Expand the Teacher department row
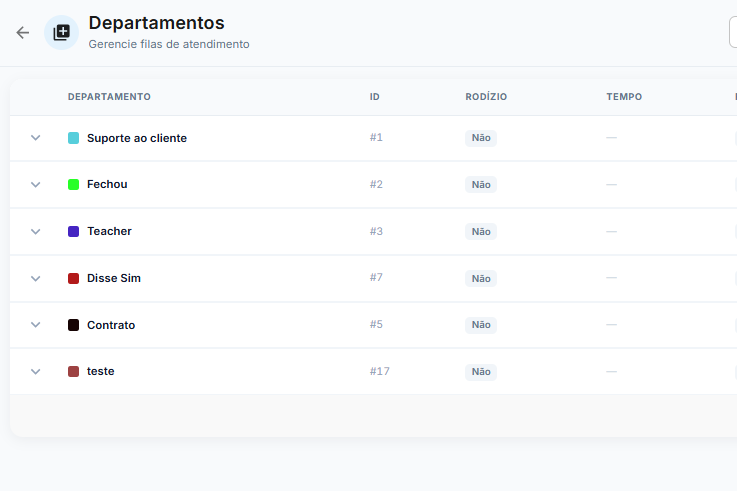 [36, 232]
